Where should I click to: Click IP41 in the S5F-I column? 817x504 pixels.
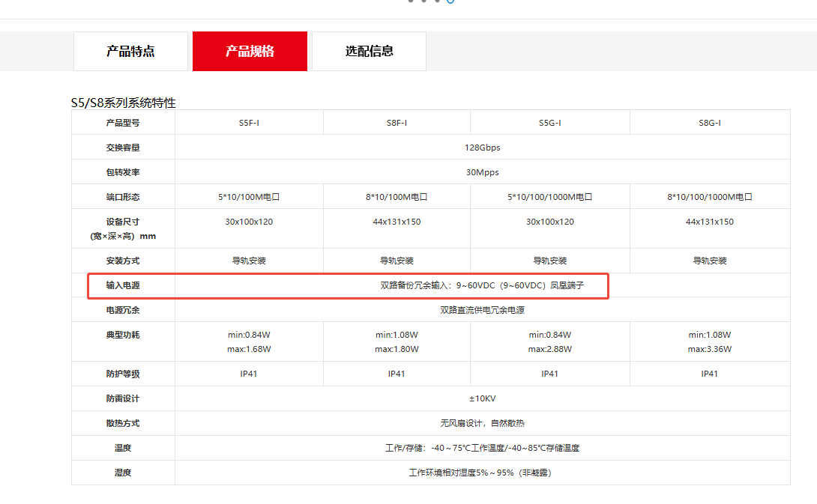[249, 374]
